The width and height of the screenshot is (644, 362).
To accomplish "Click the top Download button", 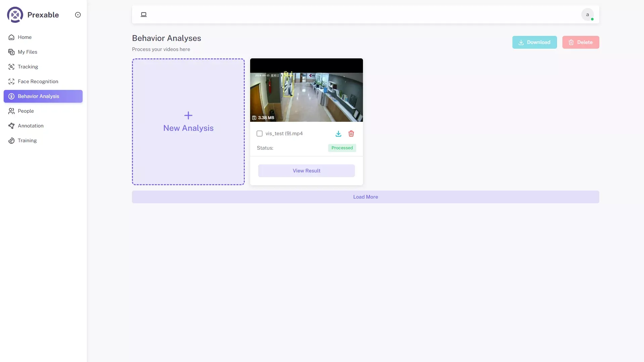I will point(535,42).
